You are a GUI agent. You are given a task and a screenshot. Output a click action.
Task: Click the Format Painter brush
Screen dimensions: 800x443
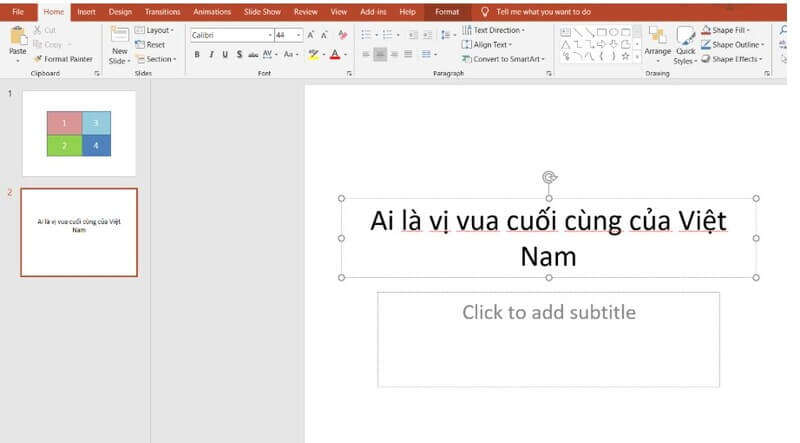[38, 59]
